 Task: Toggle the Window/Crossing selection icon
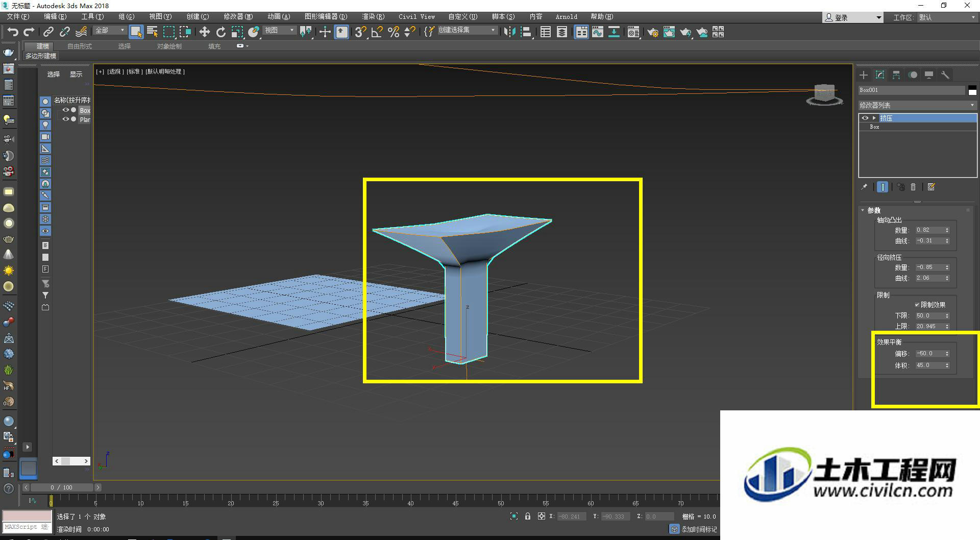tap(185, 32)
